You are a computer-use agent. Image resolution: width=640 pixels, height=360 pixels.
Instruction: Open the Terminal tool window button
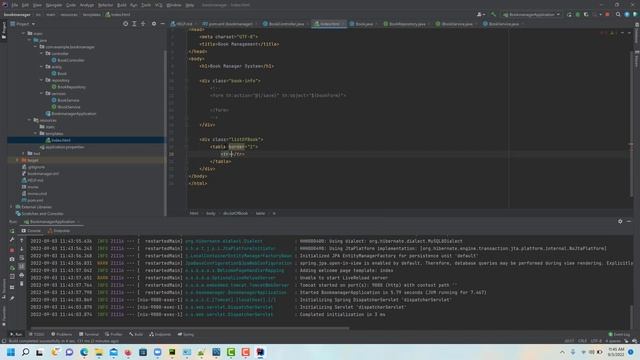89,334
